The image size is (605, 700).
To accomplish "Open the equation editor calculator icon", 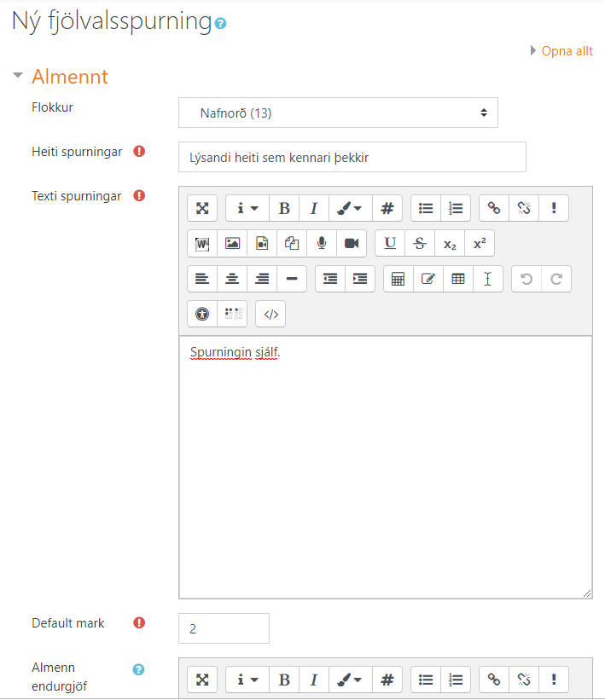I will click(x=398, y=279).
